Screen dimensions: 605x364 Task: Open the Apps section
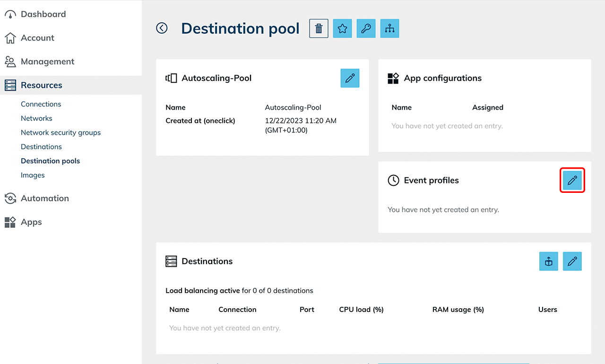pyautogui.click(x=31, y=222)
